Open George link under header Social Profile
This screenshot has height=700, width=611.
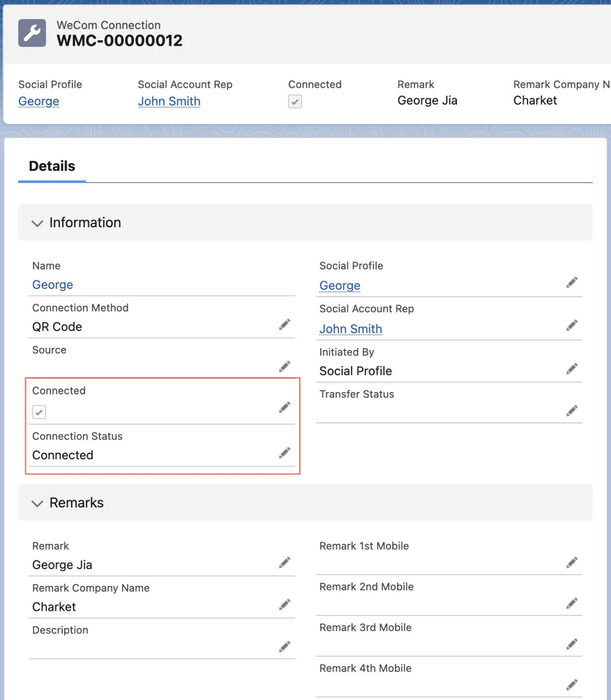click(39, 101)
